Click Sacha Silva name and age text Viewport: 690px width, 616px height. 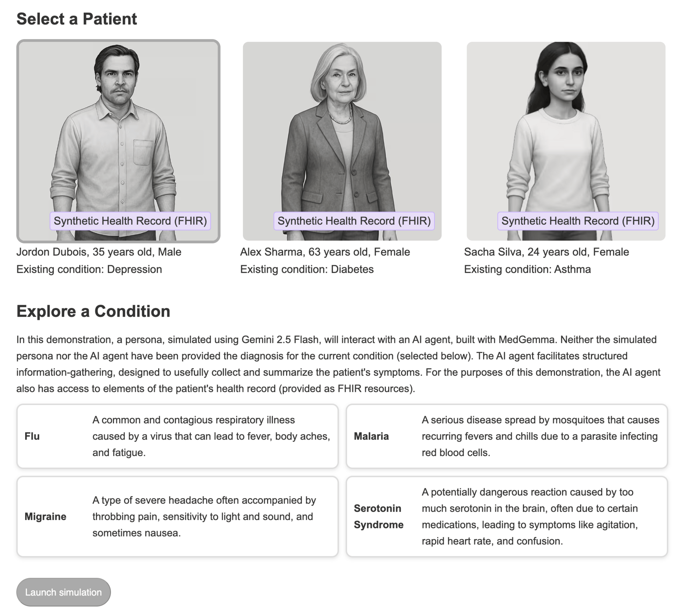click(546, 252)
